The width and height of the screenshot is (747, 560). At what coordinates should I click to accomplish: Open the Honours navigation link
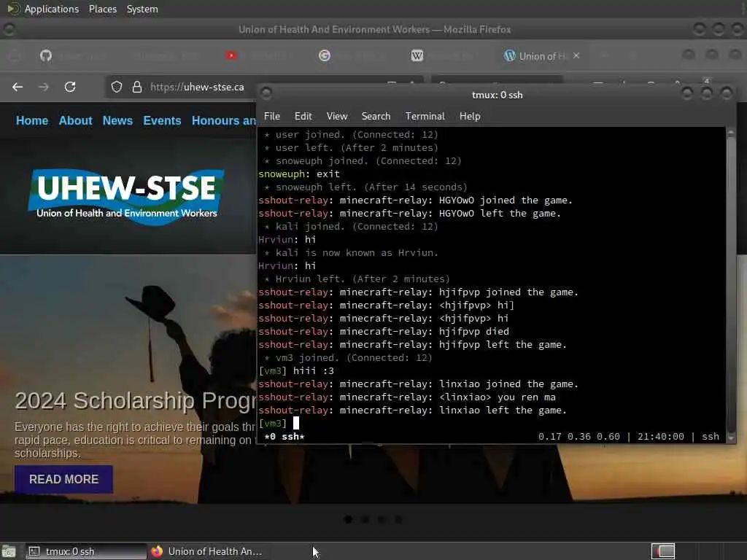coord(224,120)
